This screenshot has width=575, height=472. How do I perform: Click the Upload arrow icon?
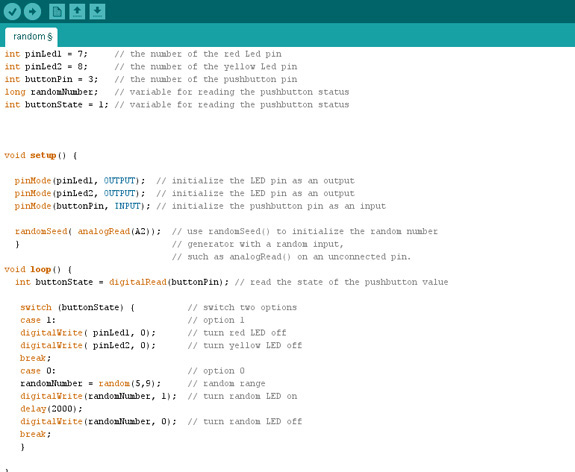[x=32, y=12]
